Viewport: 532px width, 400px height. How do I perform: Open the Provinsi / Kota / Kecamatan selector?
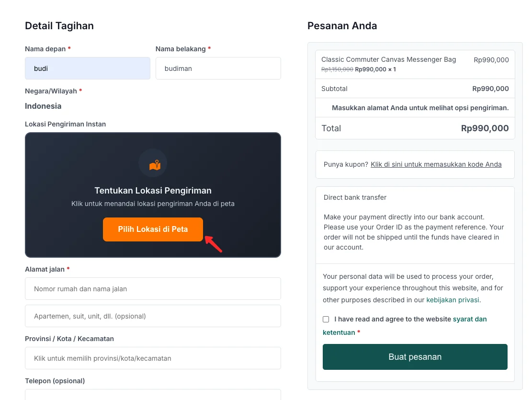coord(153,358)
